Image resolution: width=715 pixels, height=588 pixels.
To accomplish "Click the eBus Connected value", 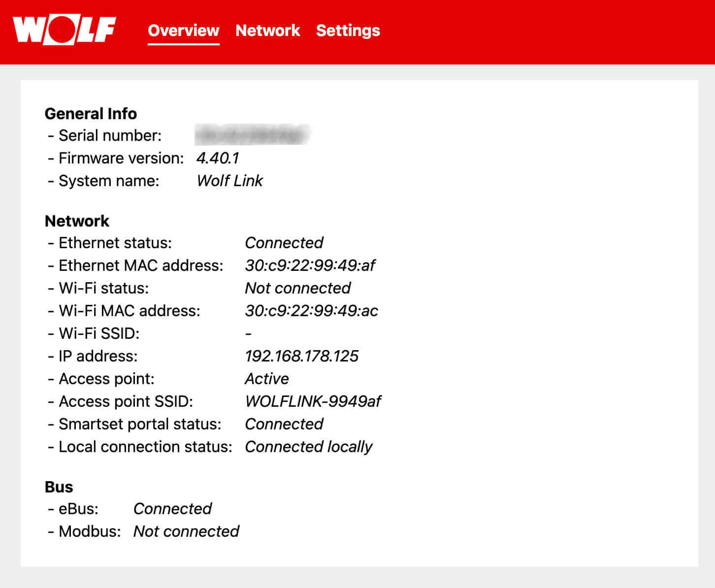I will pos(172,509).
